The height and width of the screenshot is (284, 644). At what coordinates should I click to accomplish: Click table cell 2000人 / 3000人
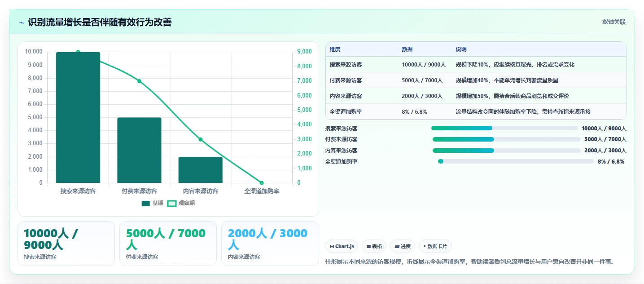pyautogui.click(x=422, y=96)
